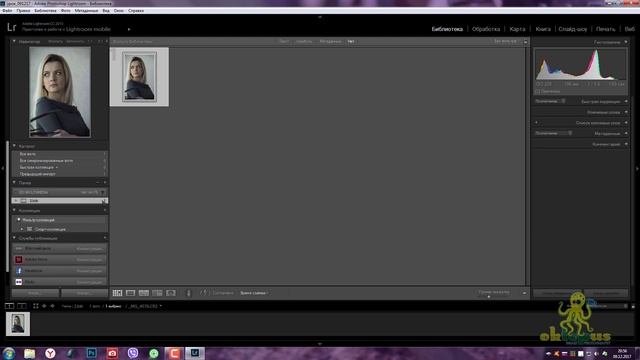Select portrait thumbnail in grid
Viewport: 640px width, 360px height.
click(x=139, y=77)
